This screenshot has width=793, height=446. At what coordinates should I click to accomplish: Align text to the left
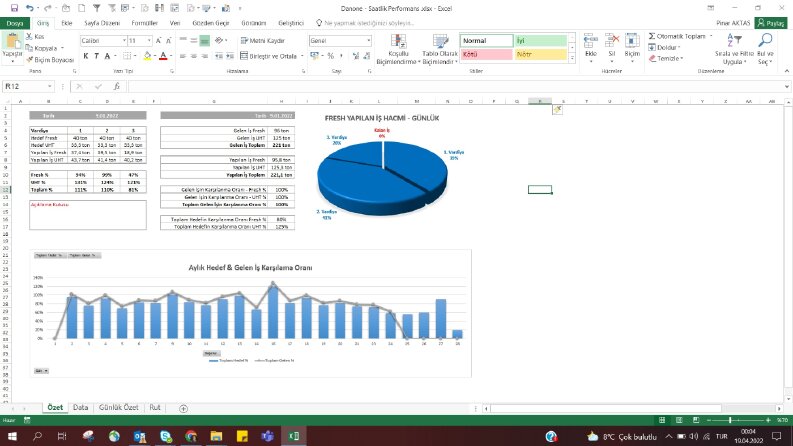pos(183,56)
